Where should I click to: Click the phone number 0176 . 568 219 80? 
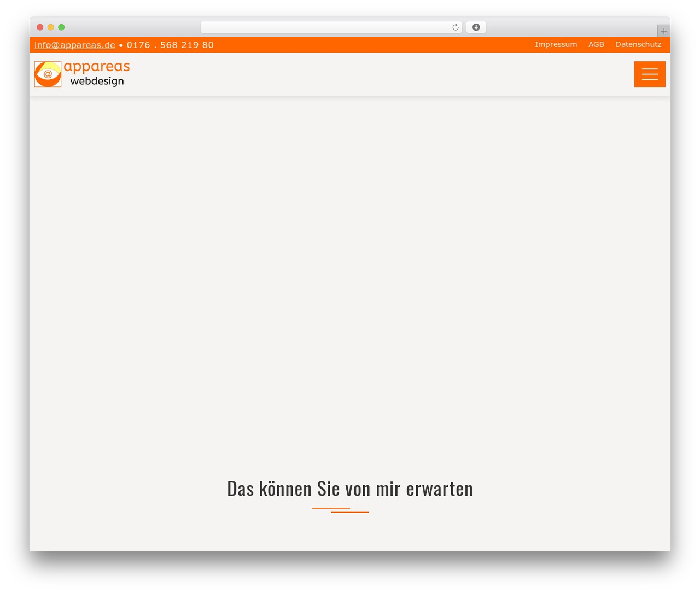pyautogui.click(x=170, y=45)
